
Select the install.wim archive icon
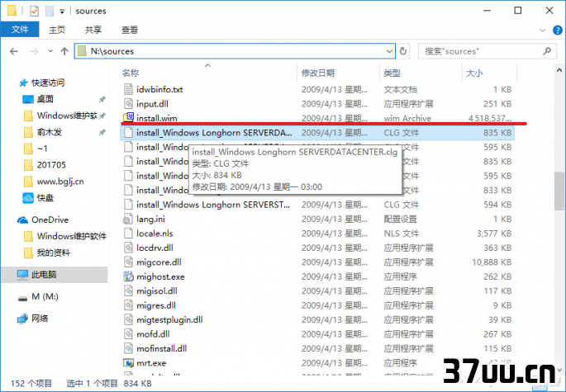point(128,117)
